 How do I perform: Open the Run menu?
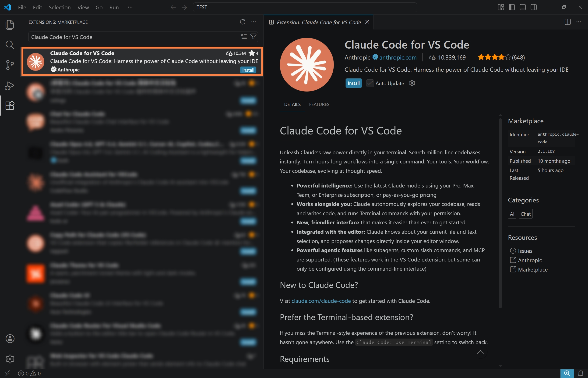[x=114, y=7]
